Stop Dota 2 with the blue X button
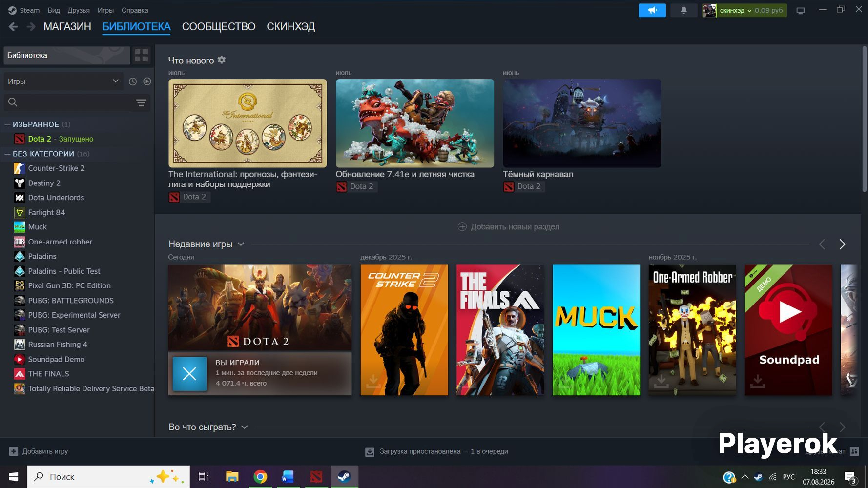The width and height of the screenshot is (868, 488). pos(189,374)
